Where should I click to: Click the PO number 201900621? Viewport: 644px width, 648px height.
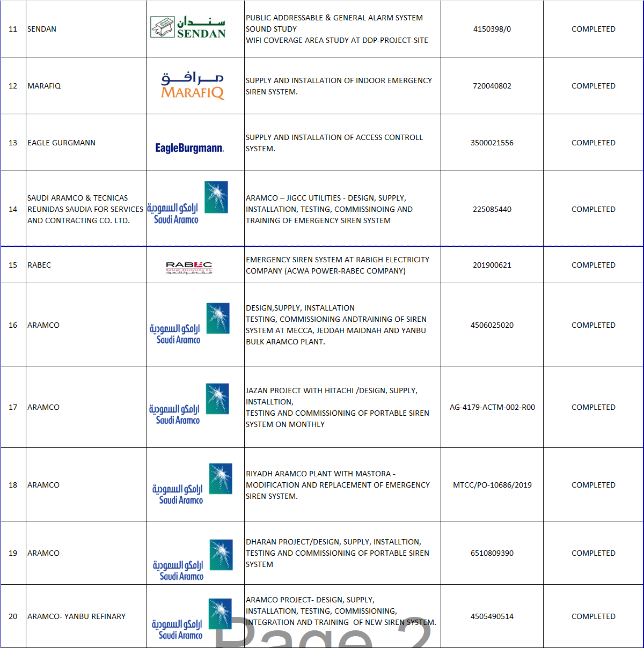[x=492, y=265]
